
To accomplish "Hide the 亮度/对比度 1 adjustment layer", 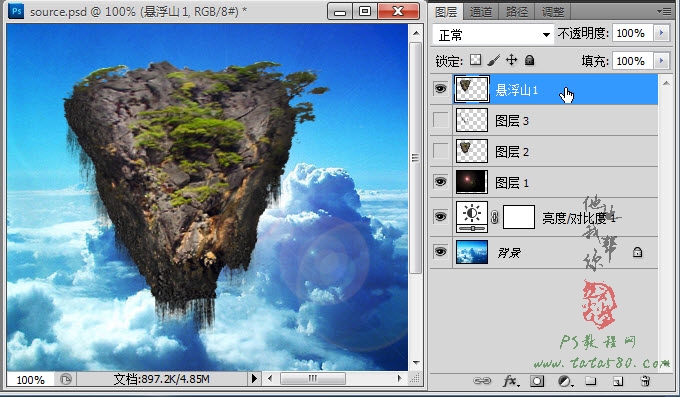I will tap(440, 216).
